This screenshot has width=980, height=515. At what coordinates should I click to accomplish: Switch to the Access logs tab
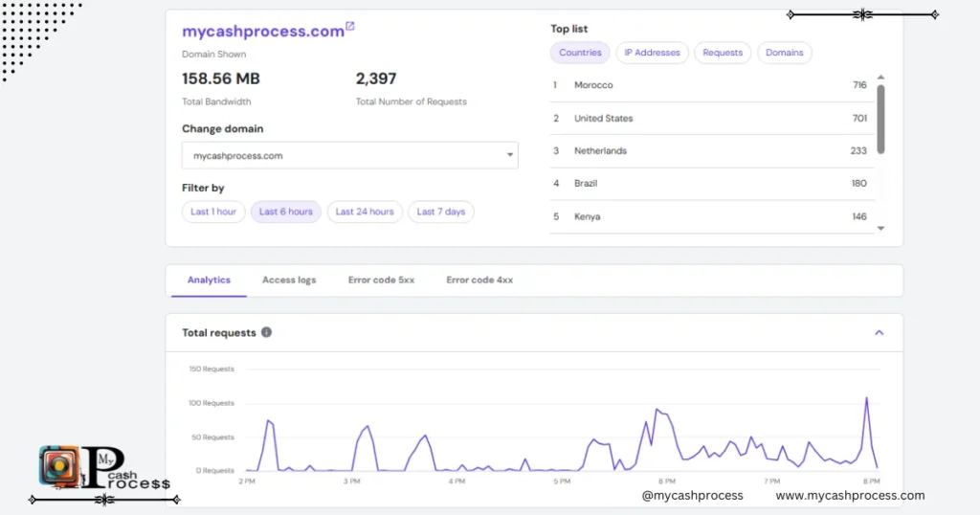coord(289,280)
